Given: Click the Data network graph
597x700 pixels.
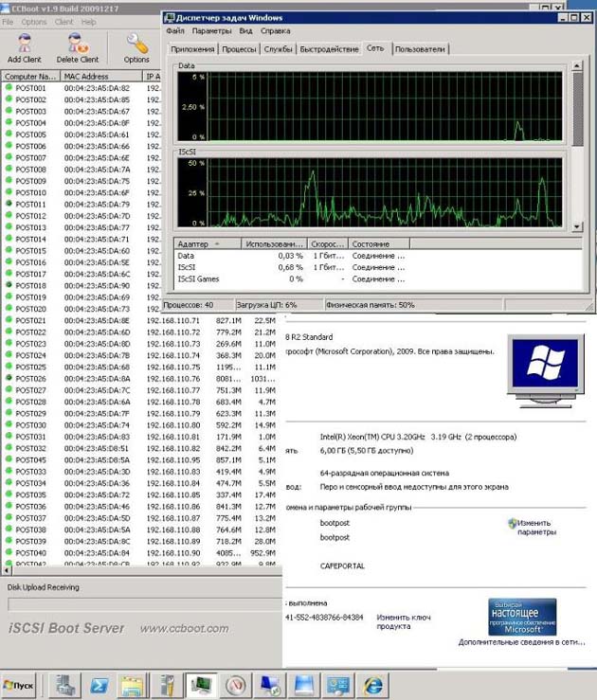Looking at the screenshot, I should (x=370, y=106).
